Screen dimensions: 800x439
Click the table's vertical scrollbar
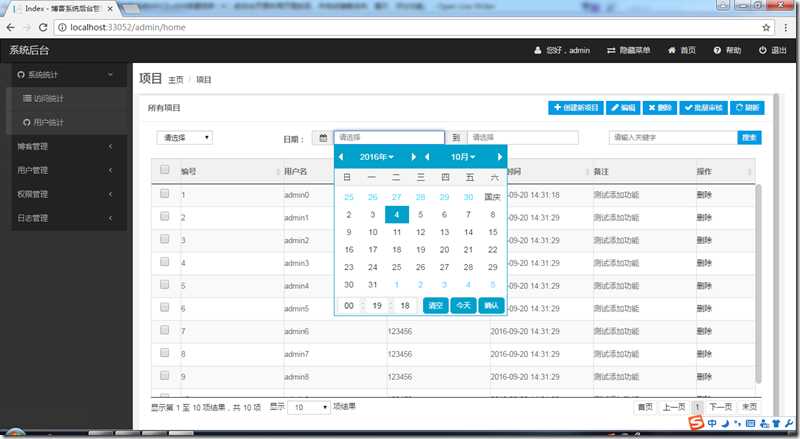pos(758,283)
